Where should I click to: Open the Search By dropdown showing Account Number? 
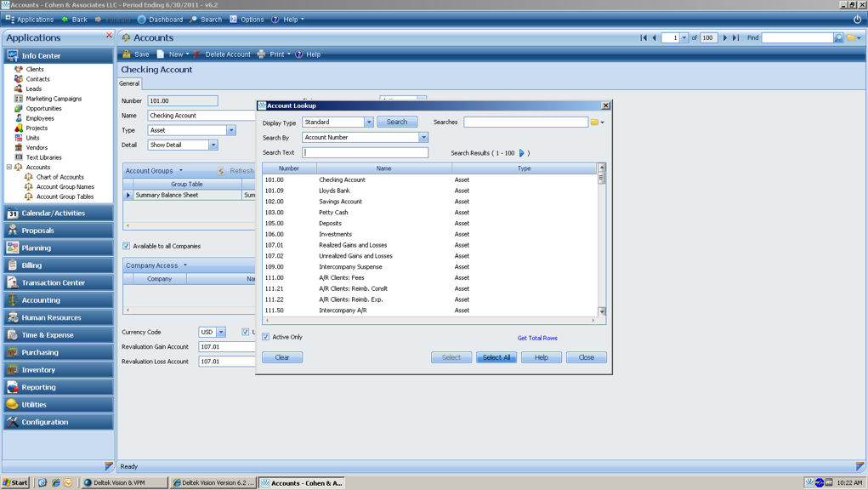[423, 137]
